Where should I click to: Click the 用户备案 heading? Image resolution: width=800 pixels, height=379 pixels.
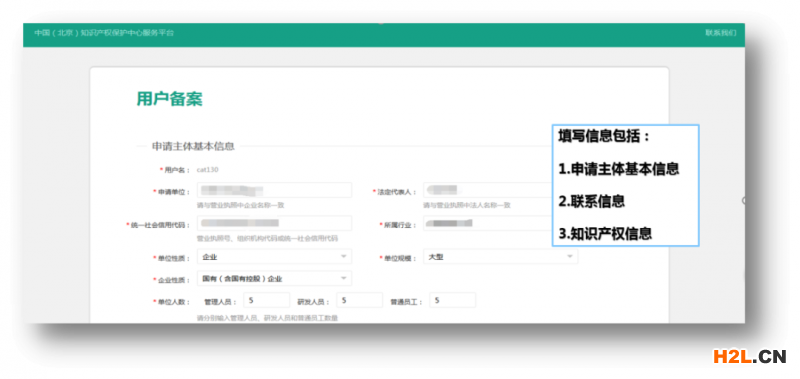coord(169,99)
